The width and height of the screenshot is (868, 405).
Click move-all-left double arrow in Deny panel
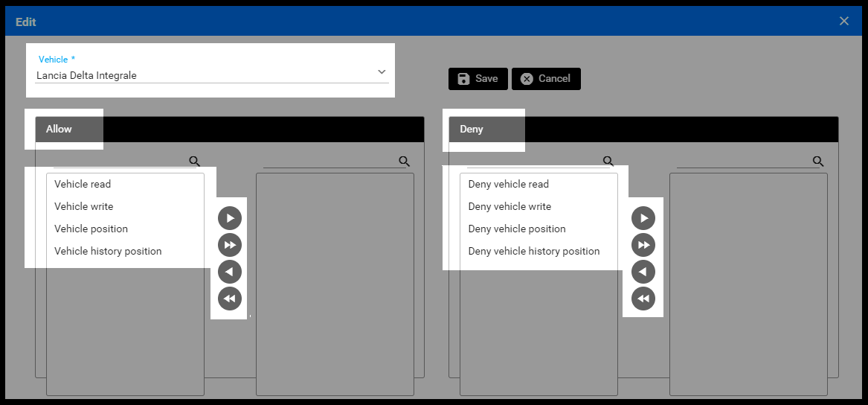[643, 299]
